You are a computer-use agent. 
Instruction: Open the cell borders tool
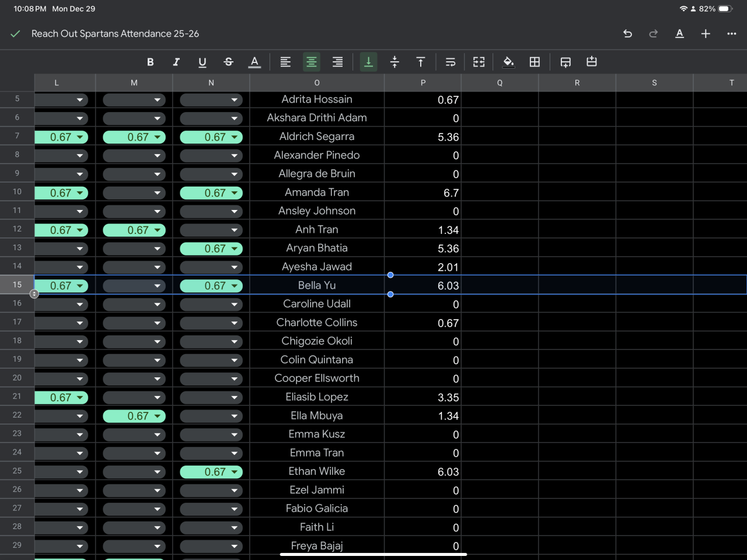pos(535,62)
